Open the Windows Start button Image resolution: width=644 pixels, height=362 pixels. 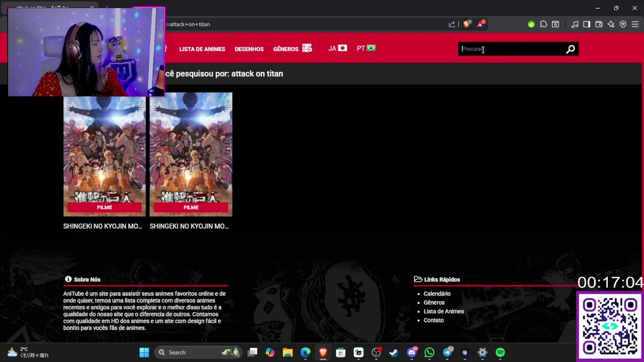tap(144, 352)
